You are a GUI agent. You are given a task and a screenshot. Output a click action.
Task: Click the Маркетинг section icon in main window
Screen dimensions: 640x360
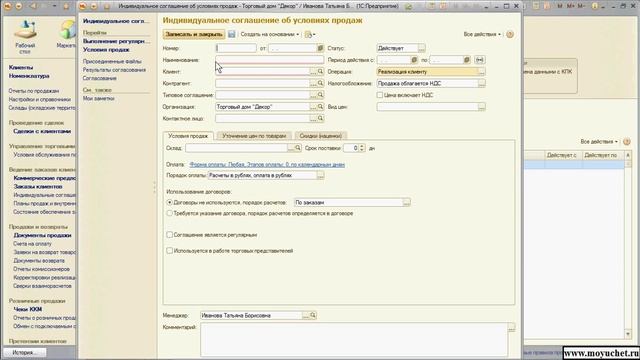tap(67, 35)
